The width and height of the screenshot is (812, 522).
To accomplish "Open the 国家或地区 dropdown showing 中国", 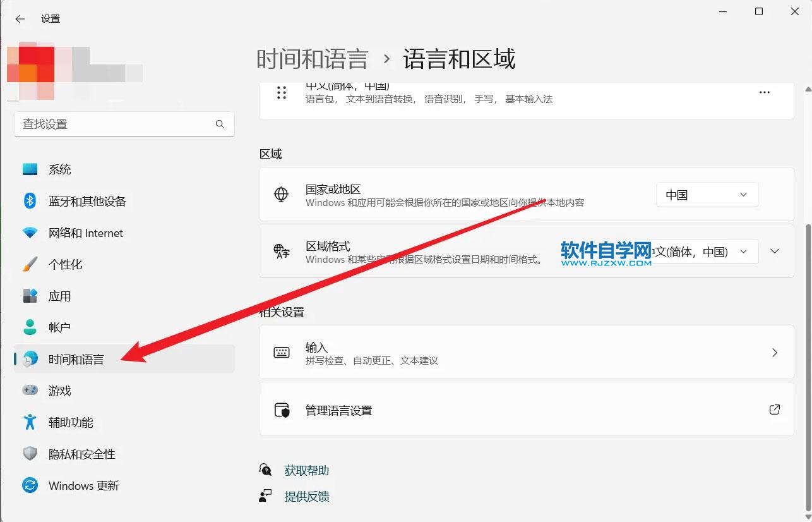I will pos(706,195).
